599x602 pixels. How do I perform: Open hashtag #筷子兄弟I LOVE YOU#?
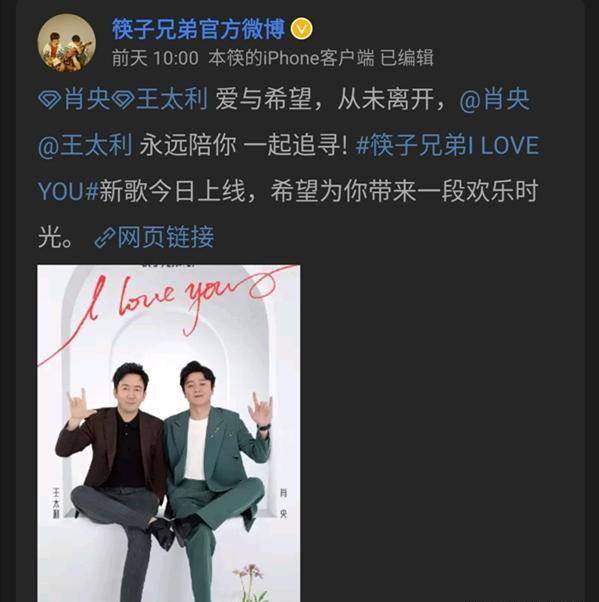point(289,168)
